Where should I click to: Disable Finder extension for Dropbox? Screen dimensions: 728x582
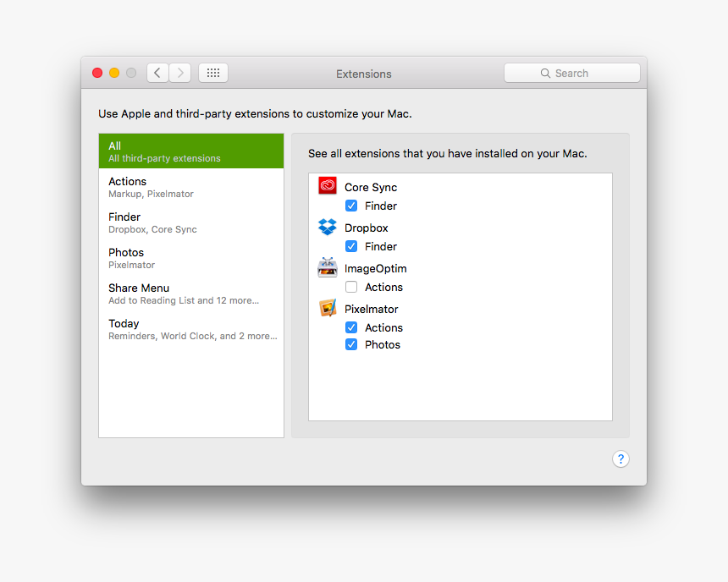click(351, 246)
